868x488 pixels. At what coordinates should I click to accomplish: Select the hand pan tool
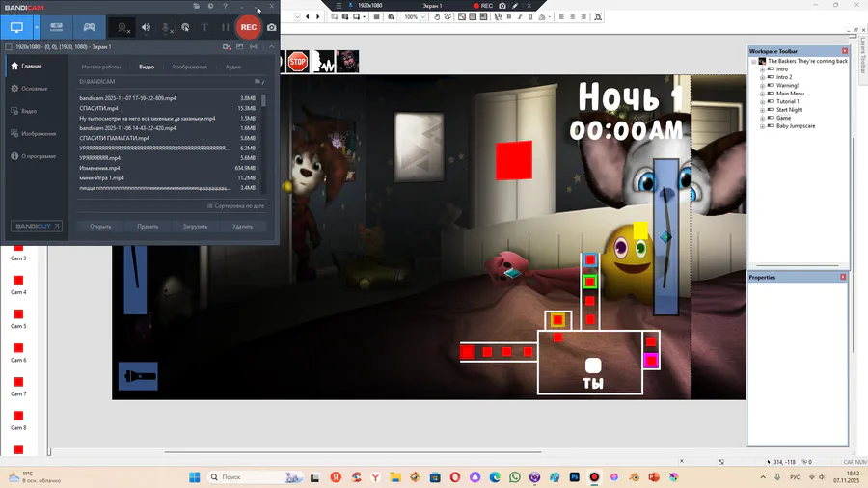437,17
